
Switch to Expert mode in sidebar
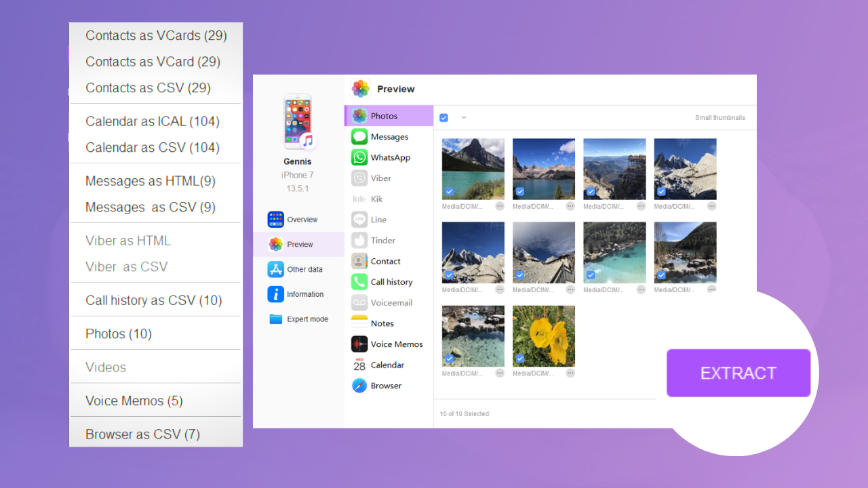click(x=307, y=319)
